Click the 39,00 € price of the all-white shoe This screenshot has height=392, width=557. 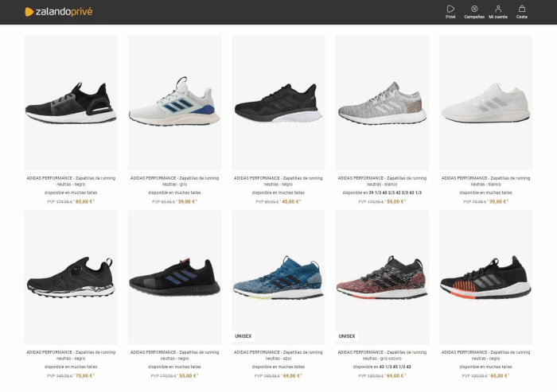click(x=498, y=202)
